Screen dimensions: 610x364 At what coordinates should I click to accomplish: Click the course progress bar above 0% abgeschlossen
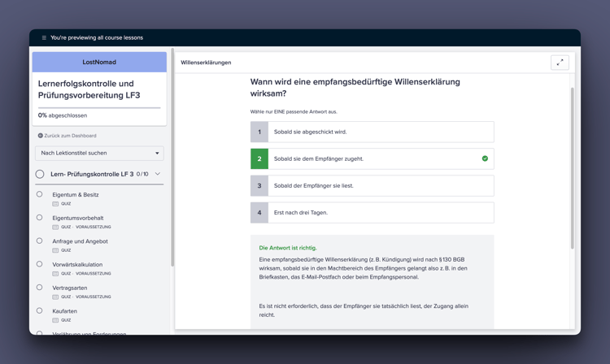99,107
